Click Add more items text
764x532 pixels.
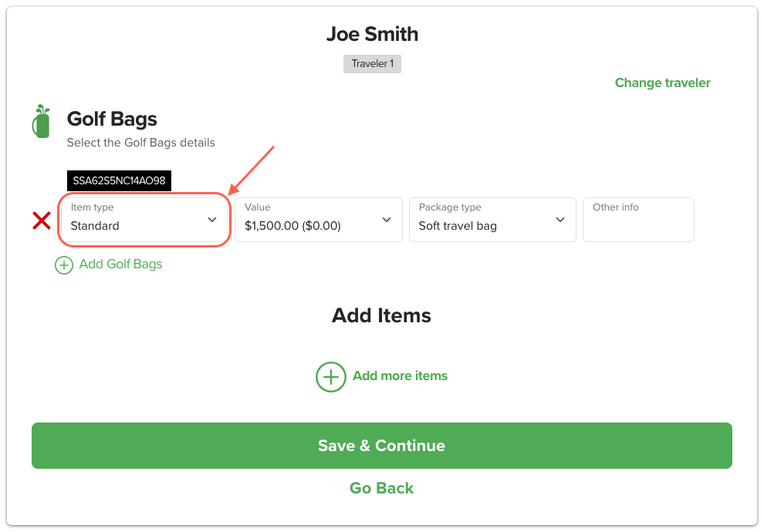click(400, 375)
